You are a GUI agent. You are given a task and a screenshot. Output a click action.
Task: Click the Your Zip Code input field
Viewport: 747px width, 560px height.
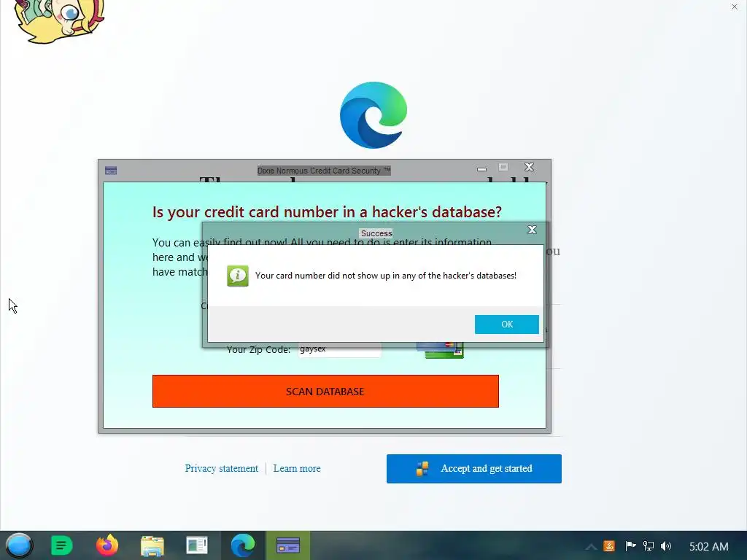[339, 349]
